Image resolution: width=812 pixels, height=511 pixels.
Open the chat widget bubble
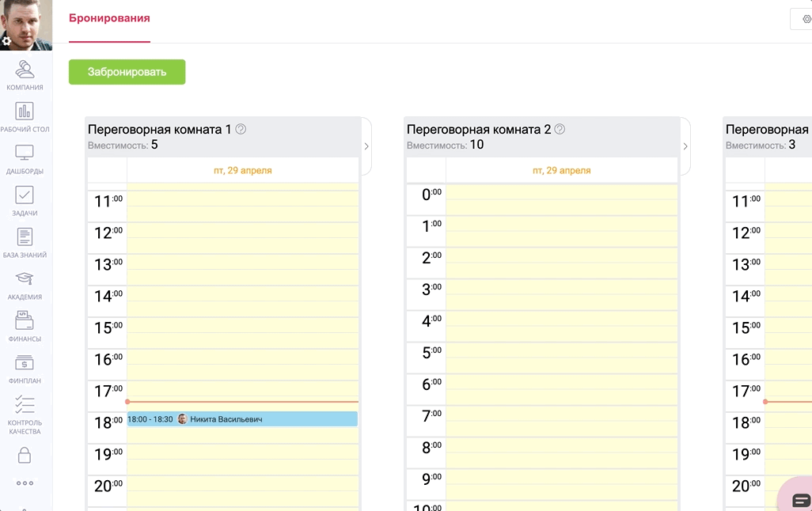(x=799, y=498)
